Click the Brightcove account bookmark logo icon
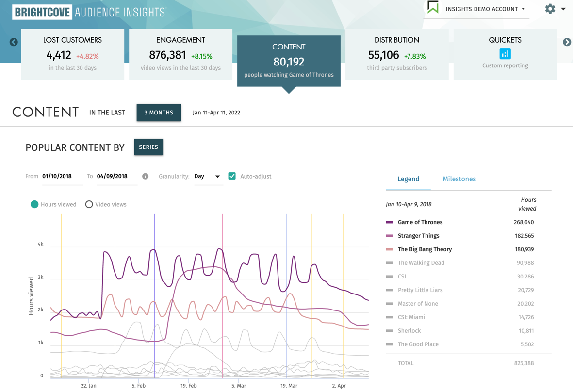The height and width of the screenshot is (392, 573). tap(433, 7)
